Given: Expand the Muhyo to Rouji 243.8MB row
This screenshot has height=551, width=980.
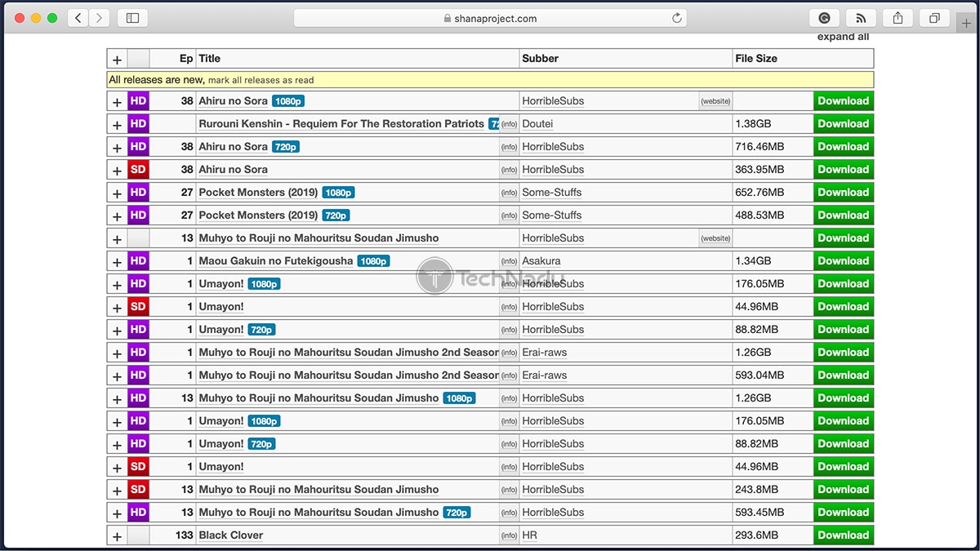Looking at the screenshot, I should pyautogui.click(x=117, y=490).
